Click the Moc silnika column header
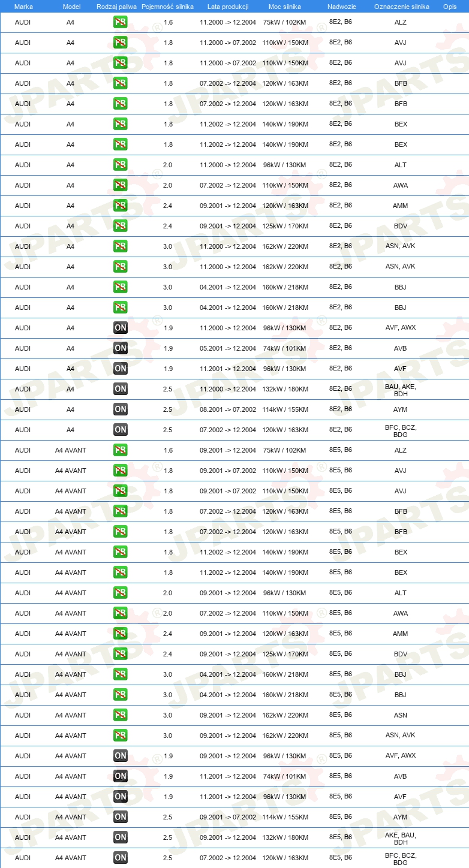Screen dimensions: 469x868 [285, 7]
